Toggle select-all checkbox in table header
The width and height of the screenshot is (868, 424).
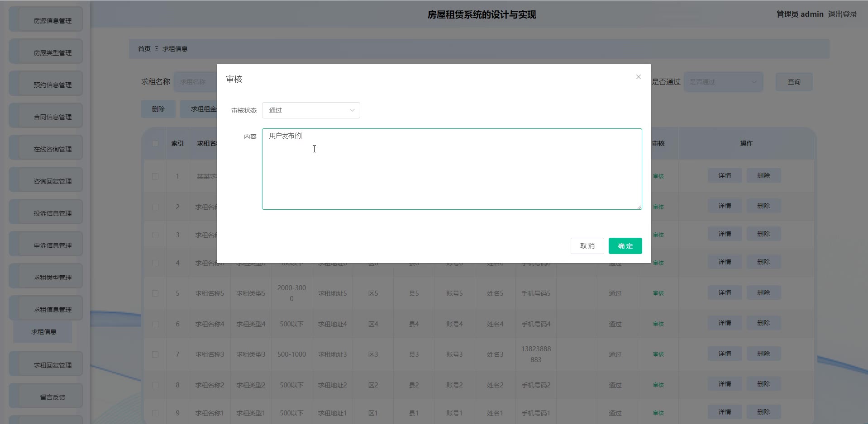[x=155, y=143]
